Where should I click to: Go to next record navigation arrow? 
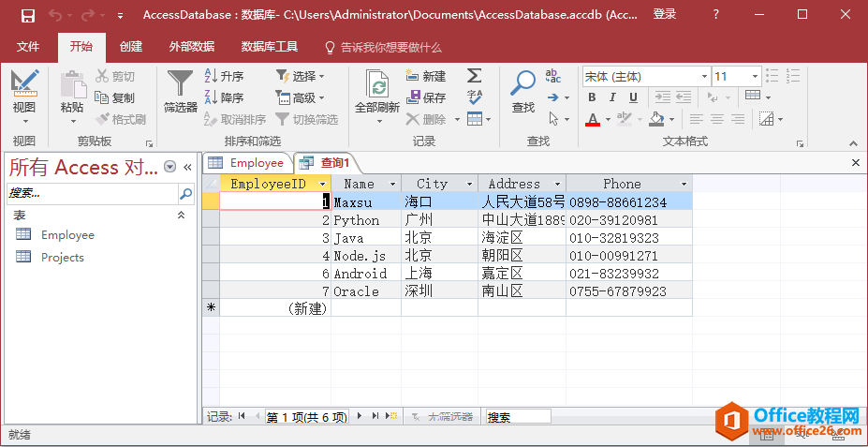[359, 416]
